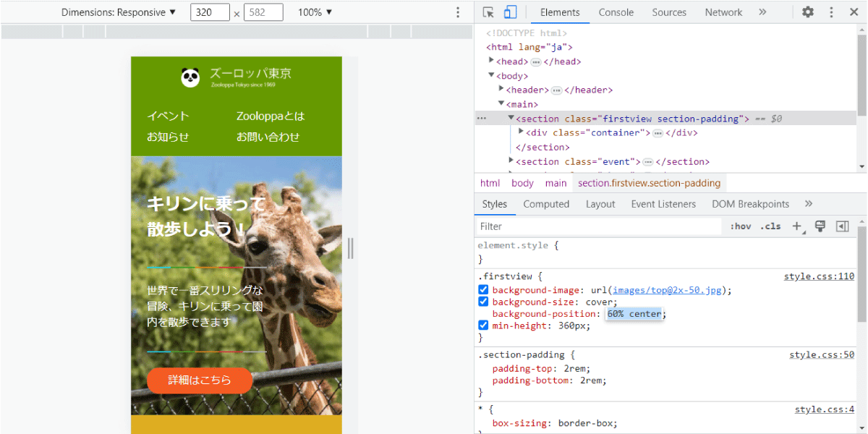Show more DevTools panel tabs

(x=762, y=12)
